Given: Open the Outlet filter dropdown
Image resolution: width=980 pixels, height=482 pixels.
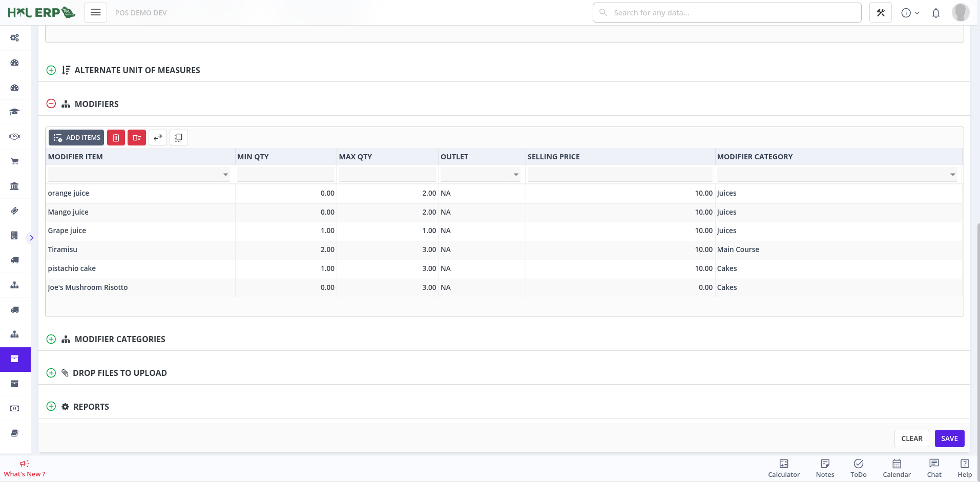Looking at the screenshot, I should [516, 175].
